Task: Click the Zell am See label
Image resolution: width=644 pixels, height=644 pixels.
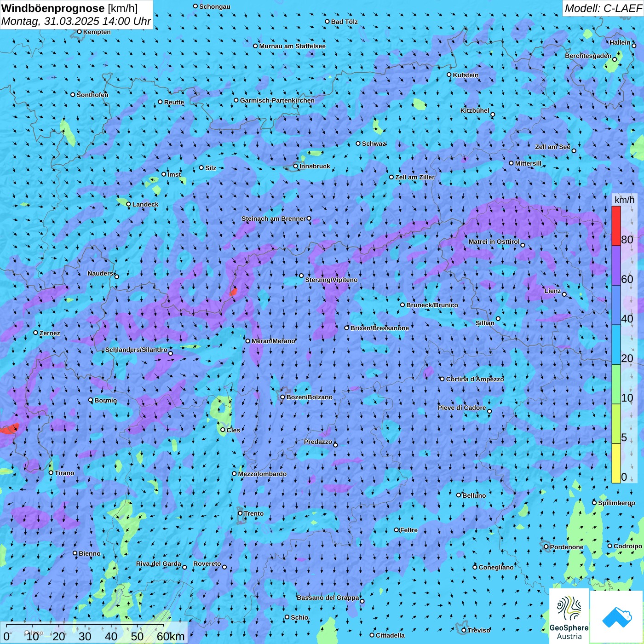Action: [x=552, y=147]
